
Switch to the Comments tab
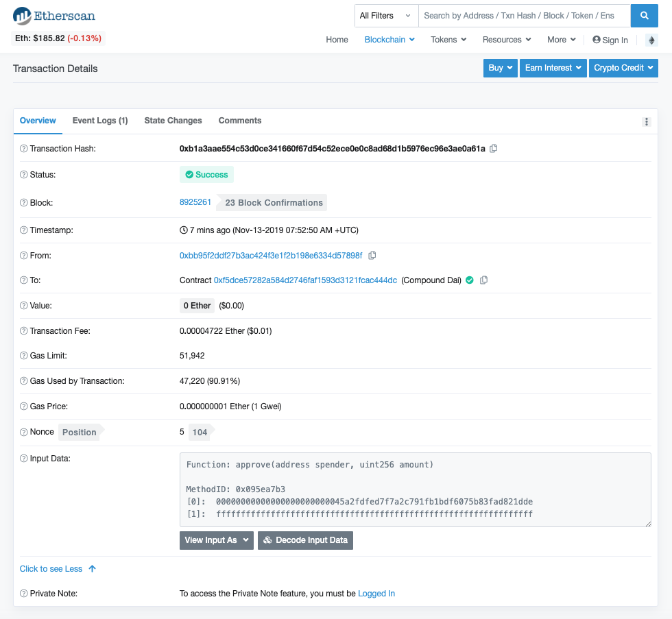[239, 121]
